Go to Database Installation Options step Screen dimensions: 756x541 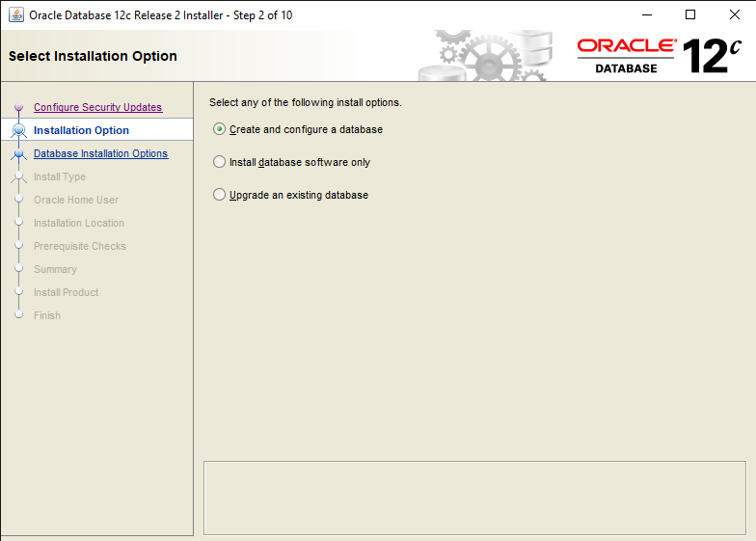tap(100, 153)
